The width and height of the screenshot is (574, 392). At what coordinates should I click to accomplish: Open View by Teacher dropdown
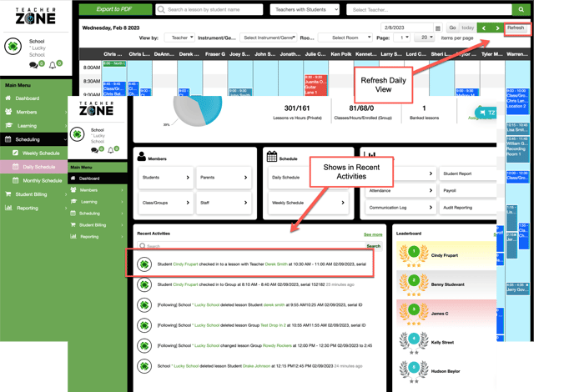[x=179, y=38]
